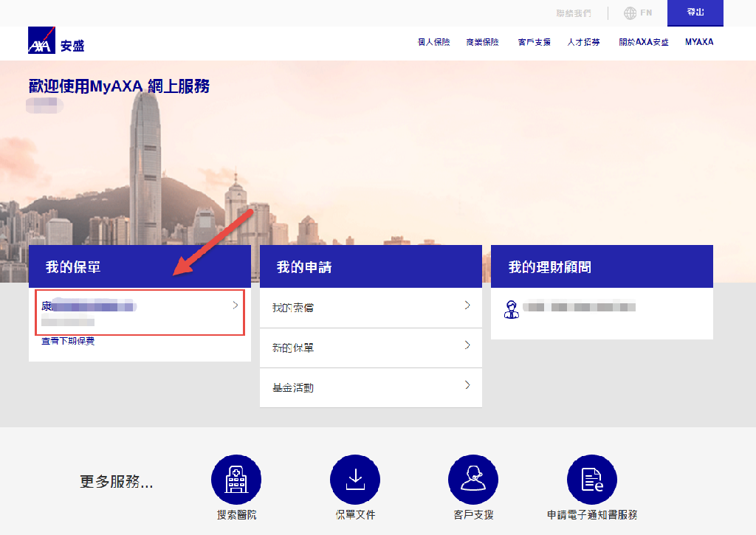Screen dimensions: 756x535
Task: Click the 登出 logout button
Action: click(x=695, y=13)
